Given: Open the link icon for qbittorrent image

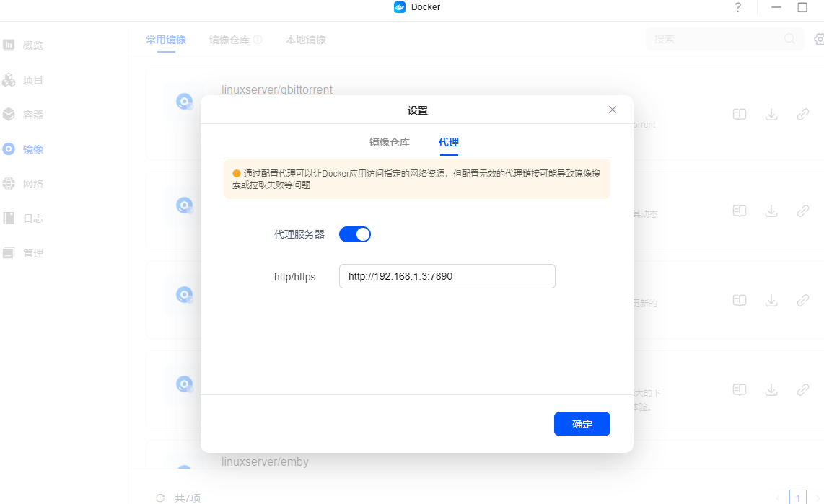Looking at the screenshot, I should [x=802, y=115].
